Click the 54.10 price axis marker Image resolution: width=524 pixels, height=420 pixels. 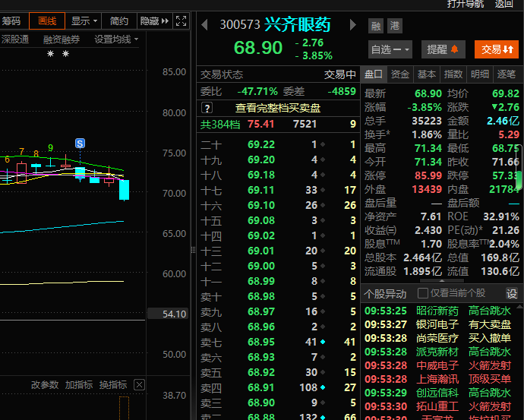tap(168, 314)
